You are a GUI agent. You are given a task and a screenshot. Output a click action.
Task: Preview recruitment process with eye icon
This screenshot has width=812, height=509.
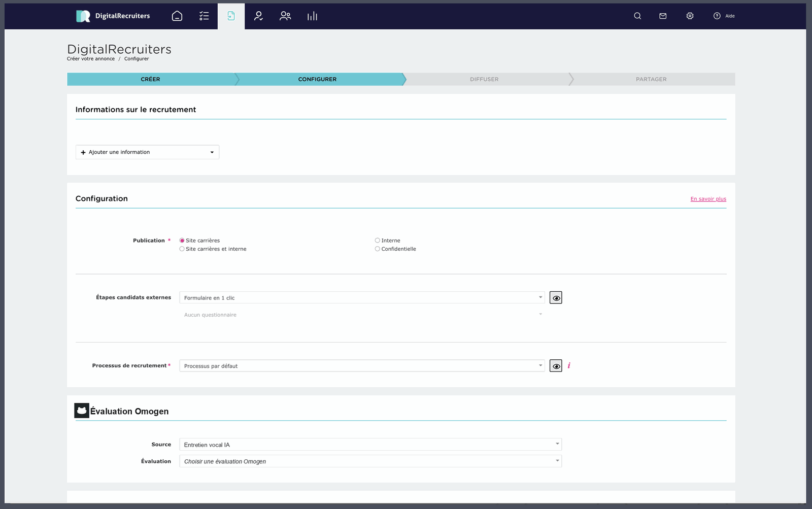(556, 366)
